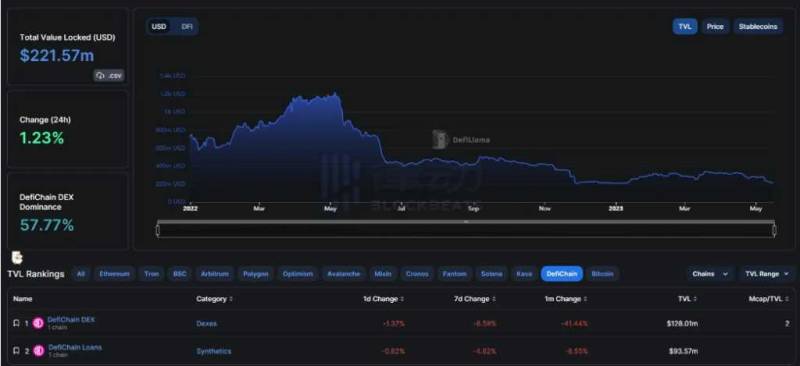Click the DefiChain DEX pink logo icon
This screenshot has width=800, height=366.
(38, 323)
